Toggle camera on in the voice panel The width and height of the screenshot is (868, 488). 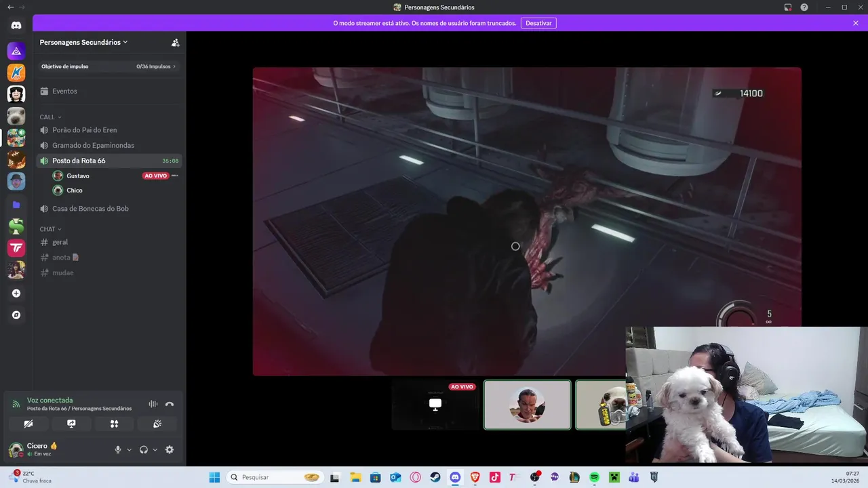pos(28,424)
